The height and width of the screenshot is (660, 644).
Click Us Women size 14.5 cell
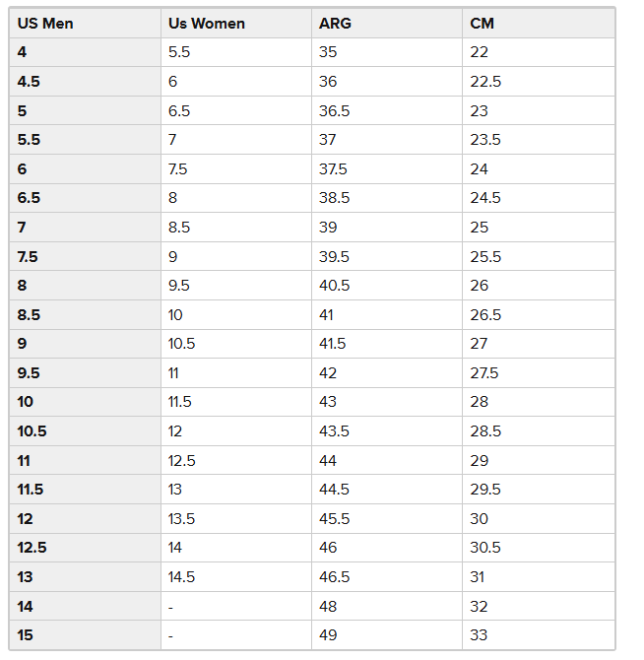(x=182, y=577)
